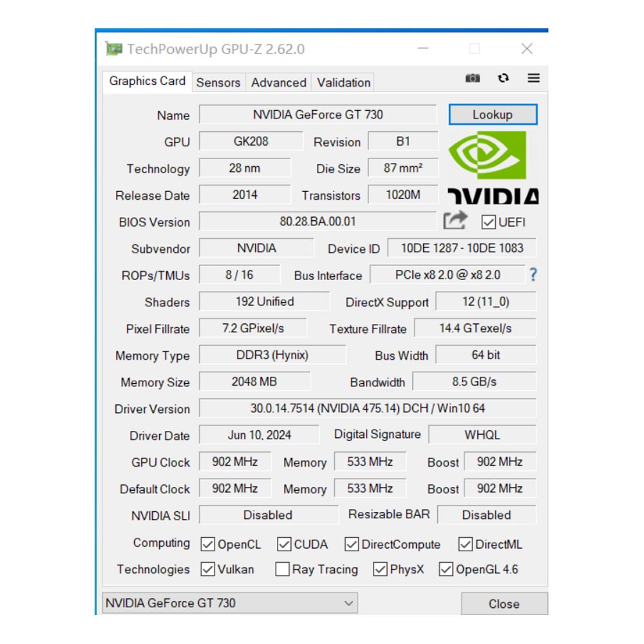The image size is (644, 644).
Task: Toggle the OpenCL checkbox
Action: 207,544
